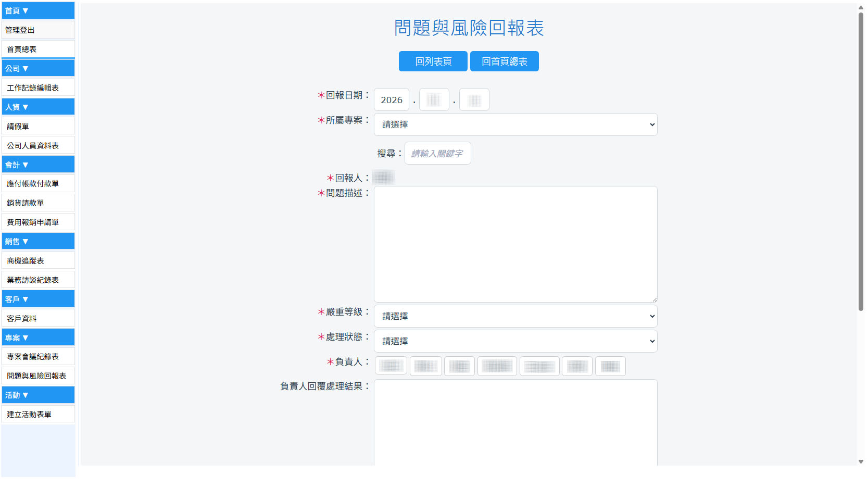The height and width of the screenshot is (488, 868).
Task: Open 商機追蹤表 menu item
Action: point(38,260)
